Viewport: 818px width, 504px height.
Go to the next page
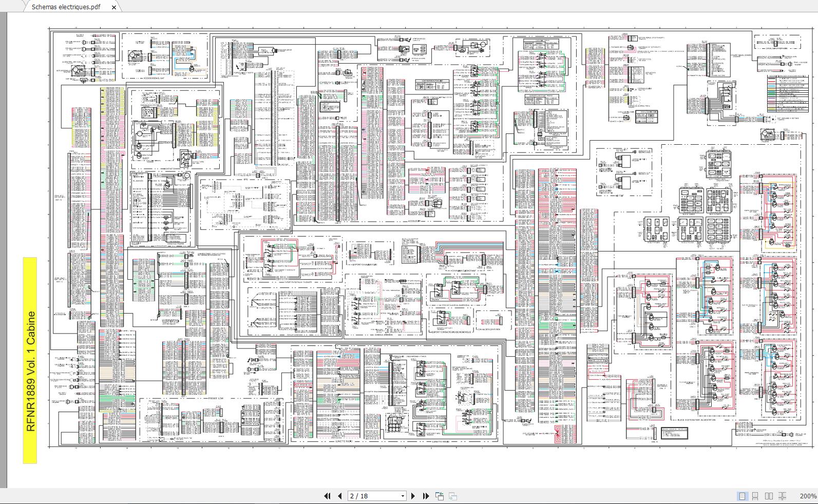pos(413,496)
